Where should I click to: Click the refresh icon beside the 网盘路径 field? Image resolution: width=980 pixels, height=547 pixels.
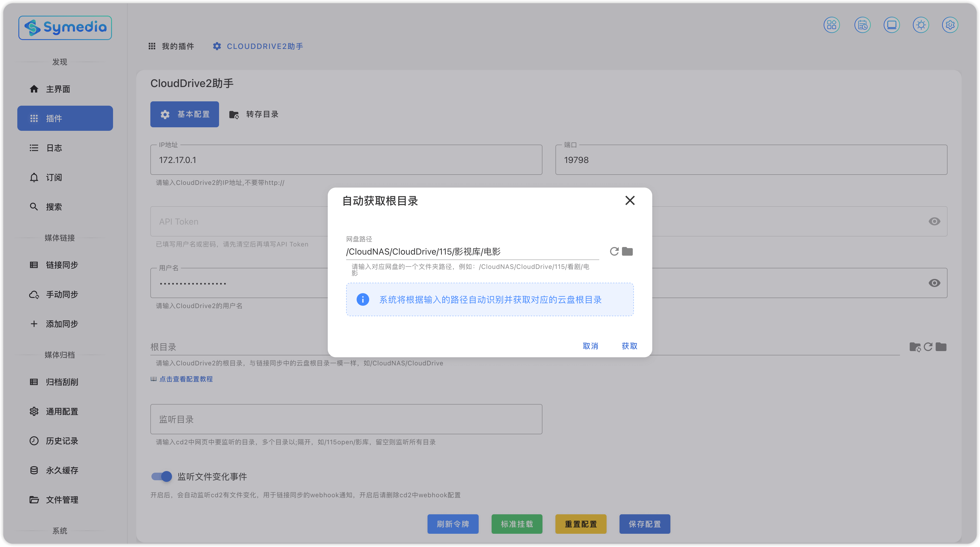(x=614, y=251)
